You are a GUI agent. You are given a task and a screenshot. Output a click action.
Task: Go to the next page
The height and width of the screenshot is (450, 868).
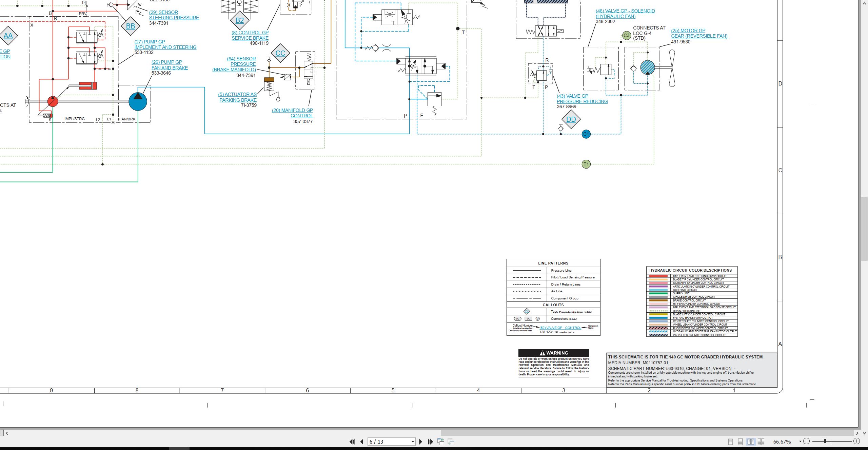[421, 442]
